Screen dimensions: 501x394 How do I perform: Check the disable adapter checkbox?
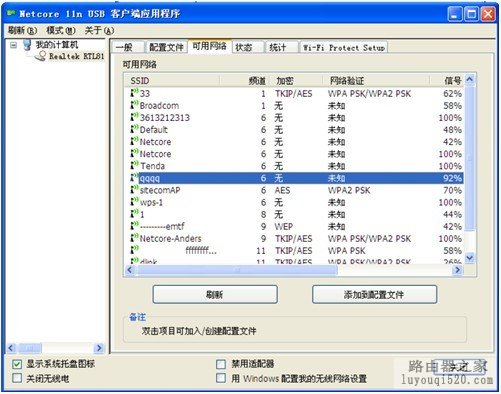coord(221,364)
